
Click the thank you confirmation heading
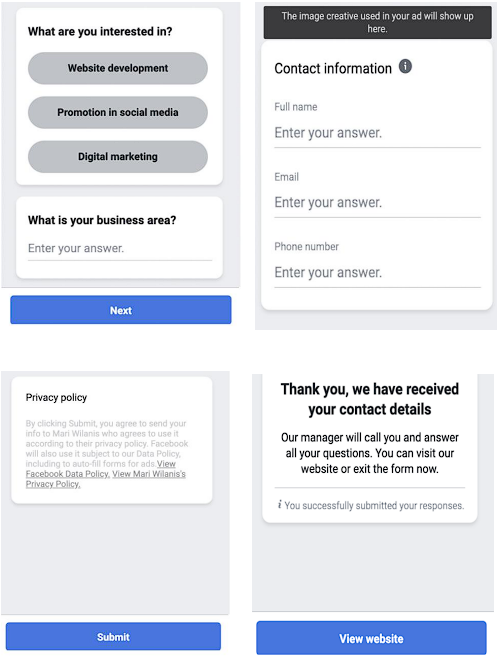[369, 399]
